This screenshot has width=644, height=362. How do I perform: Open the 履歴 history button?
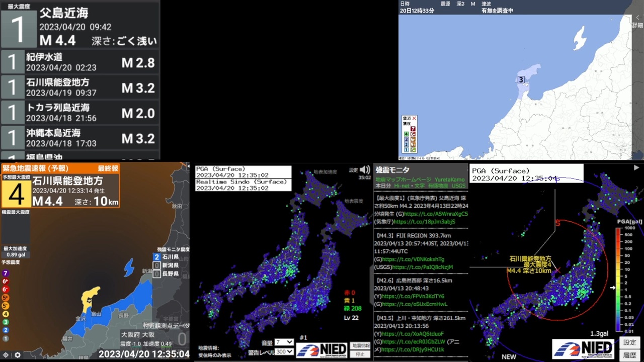click(x=630, y=355)
